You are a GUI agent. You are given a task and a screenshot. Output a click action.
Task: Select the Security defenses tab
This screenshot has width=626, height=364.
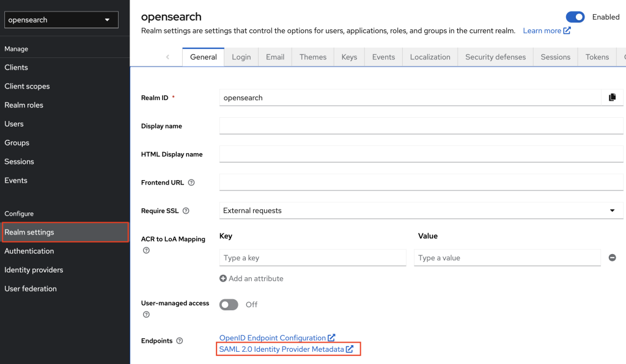pos(495,57)
